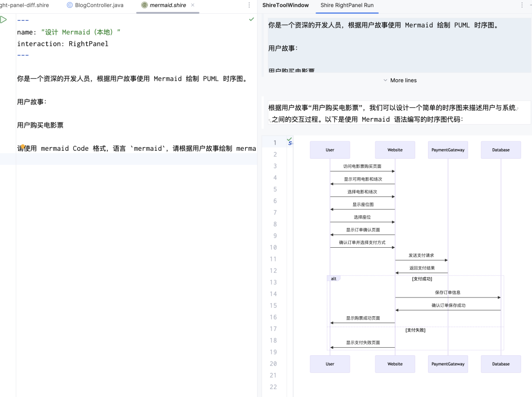
Task: Click bottom Database participant box
Action: pyautogui.click(x=501, y=364)
